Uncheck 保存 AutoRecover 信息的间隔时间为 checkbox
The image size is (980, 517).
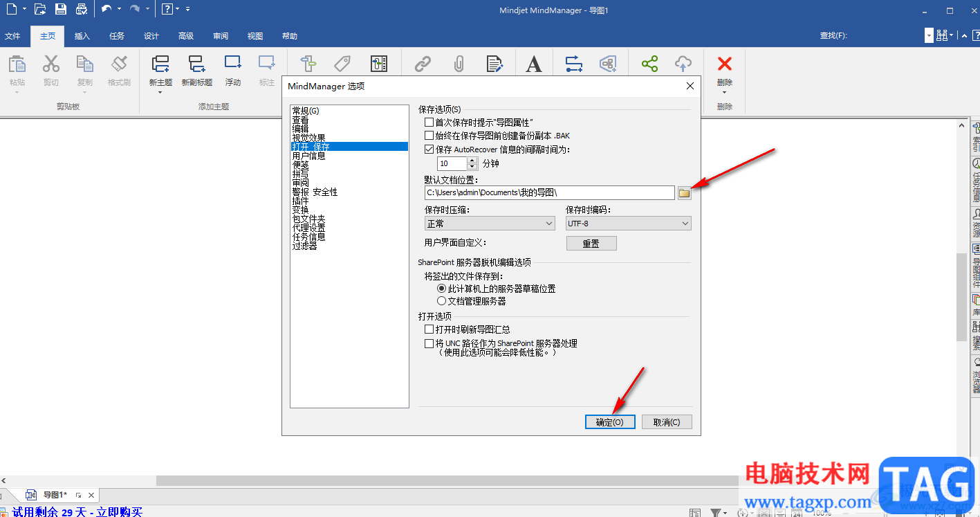click(x=429, y=149)
